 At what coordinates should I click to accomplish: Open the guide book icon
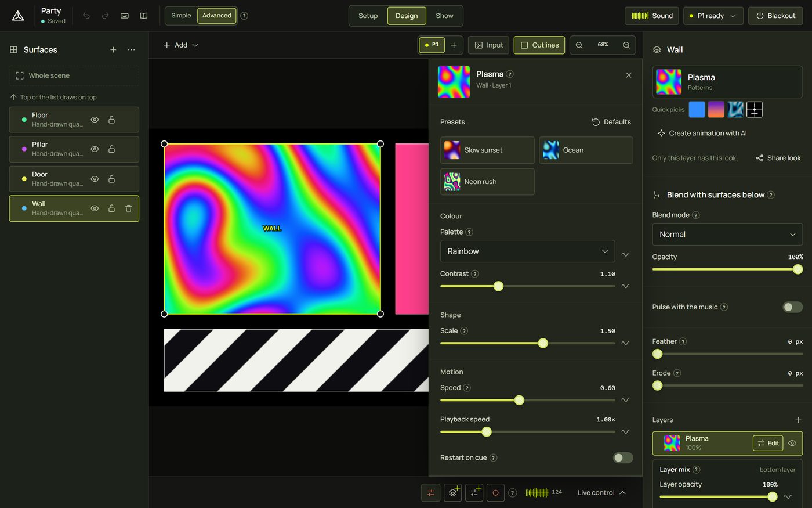point(144,16)
